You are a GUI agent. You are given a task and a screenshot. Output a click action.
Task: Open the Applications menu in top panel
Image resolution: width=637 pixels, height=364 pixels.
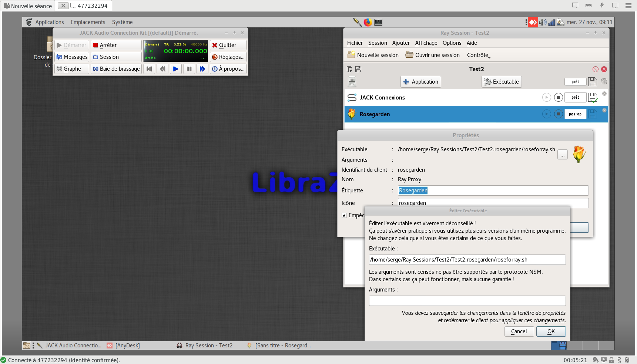click(x=50, y=22)
